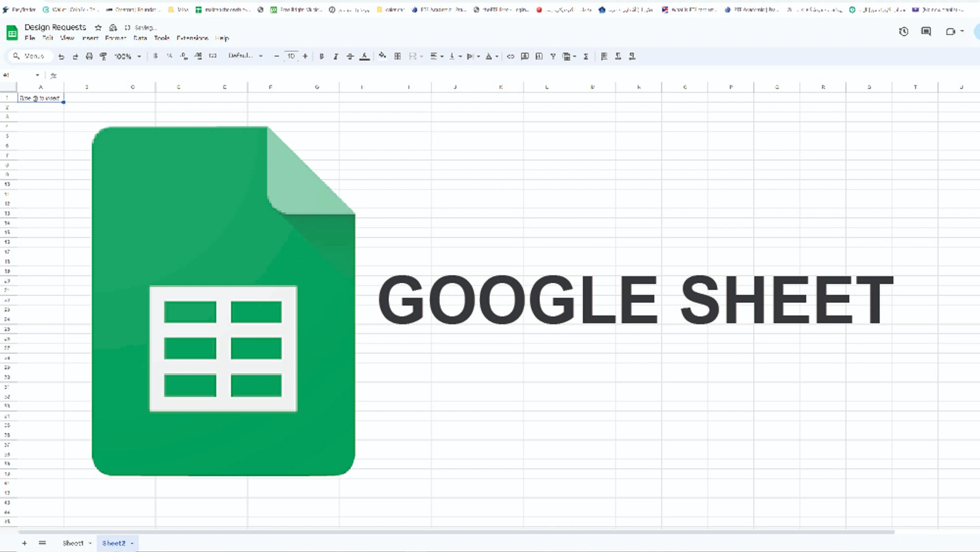Open the Sheet2 tab options arrow
The height and width of the screenshot is (552, 980).
pos(132,544)
